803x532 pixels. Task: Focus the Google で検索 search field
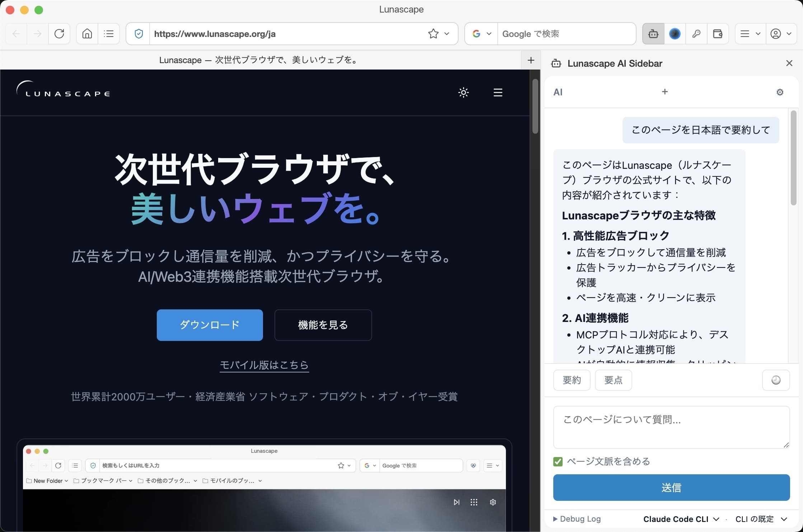click(x=567, y=34)
